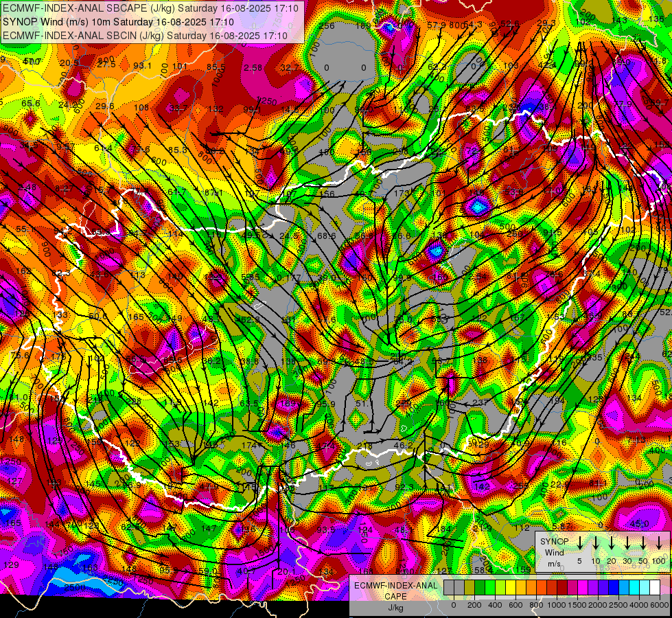
Task: Click the 'ECMWF-INDEX-ANAL SBCIN (J/kg)' header line
Action: (x=145, y=36)
